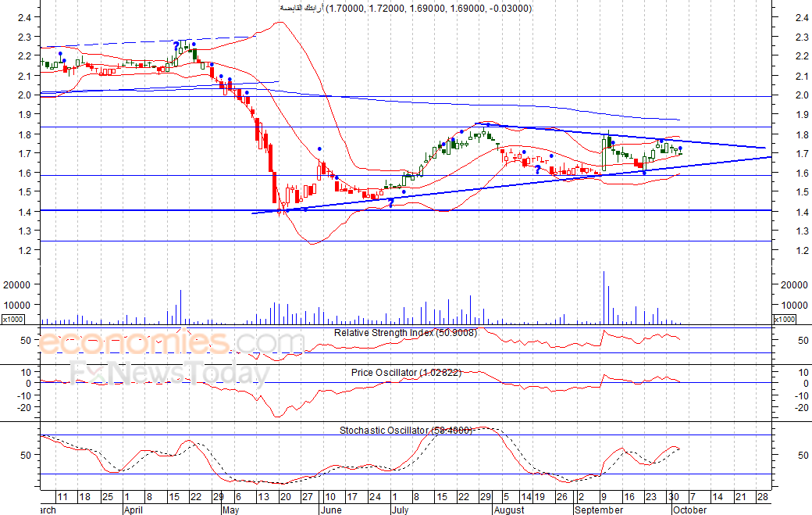This screenshot has width=812, height=515.
Task: Select the June month label on time axis
Action: tap(331, 510)
